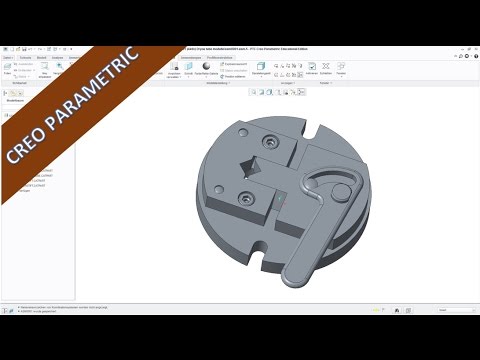
Task: Undo the last action in quick access toolbar
Action: click(31, 49)
